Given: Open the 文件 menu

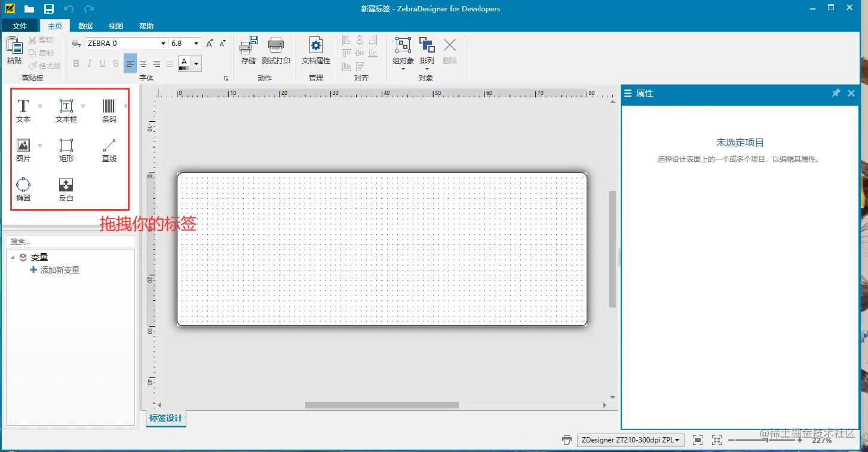Looking at the screenshot, I should 20,26.
